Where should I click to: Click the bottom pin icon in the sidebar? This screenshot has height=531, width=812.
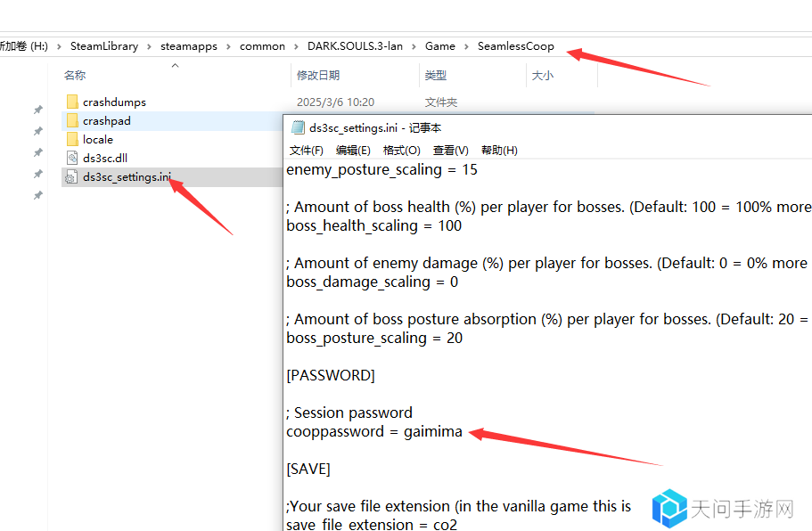(x=37, y=195)
